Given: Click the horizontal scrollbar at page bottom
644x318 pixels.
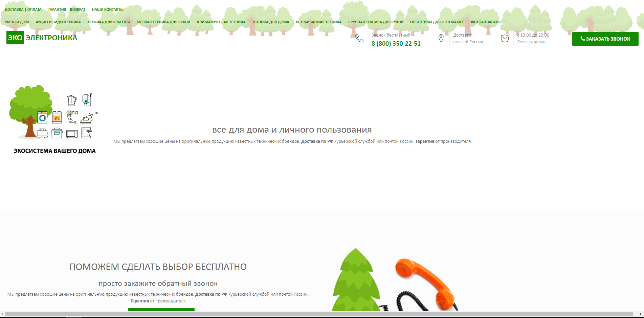Looking at the screenshot, I should pos(318,314).
